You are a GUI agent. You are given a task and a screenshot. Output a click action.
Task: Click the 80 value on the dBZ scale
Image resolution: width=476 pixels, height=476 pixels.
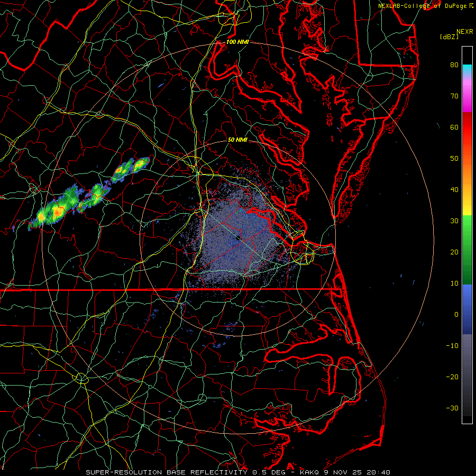(454, 65)
